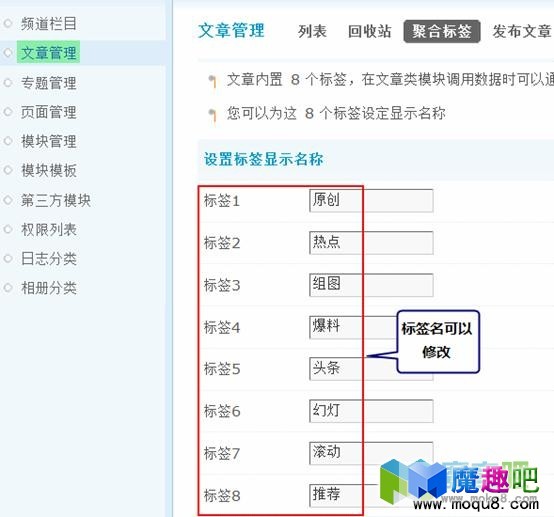Click the 标签3 field containing 组图
Image resolution: width=554 pixels, height=517 pixels.
(x=371, y=284)
